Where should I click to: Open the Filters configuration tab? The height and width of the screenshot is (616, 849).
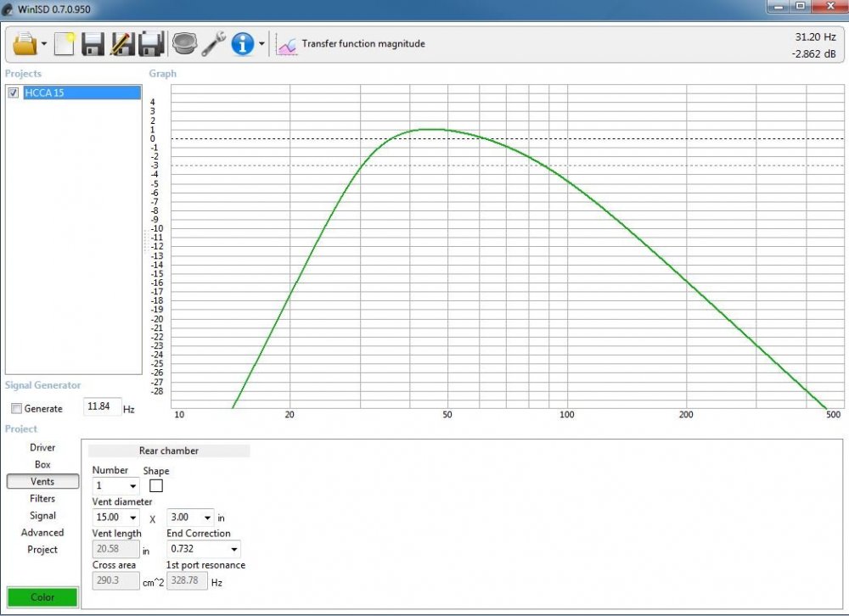click(42, 498)
